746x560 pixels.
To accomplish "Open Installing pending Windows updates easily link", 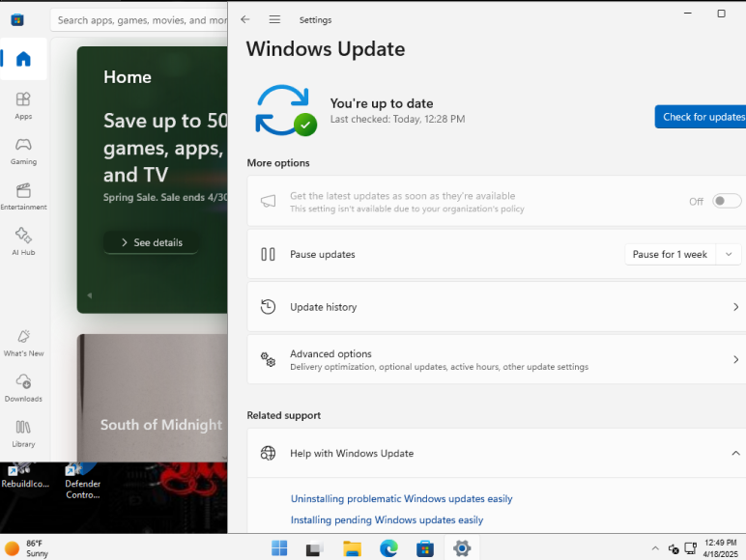I will tap(387, 520).
